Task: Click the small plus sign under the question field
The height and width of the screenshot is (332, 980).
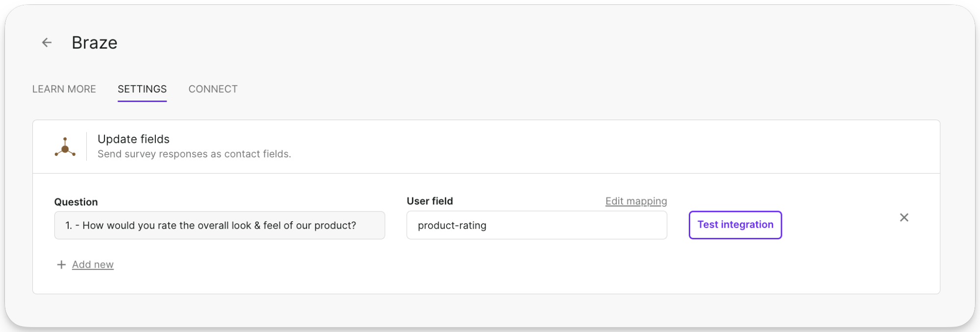Action: point(61,264)
